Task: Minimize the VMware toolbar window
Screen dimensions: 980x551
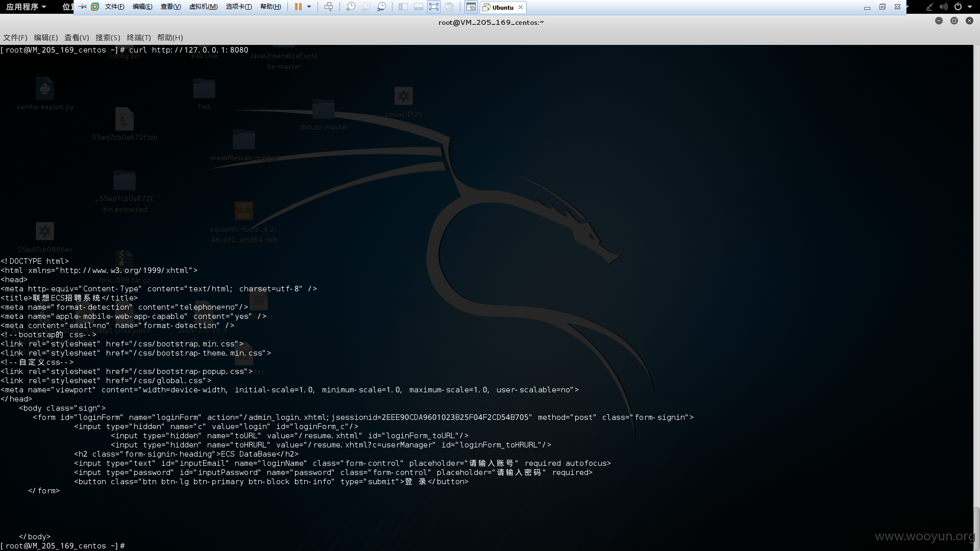Action: (x=867, y=7)
